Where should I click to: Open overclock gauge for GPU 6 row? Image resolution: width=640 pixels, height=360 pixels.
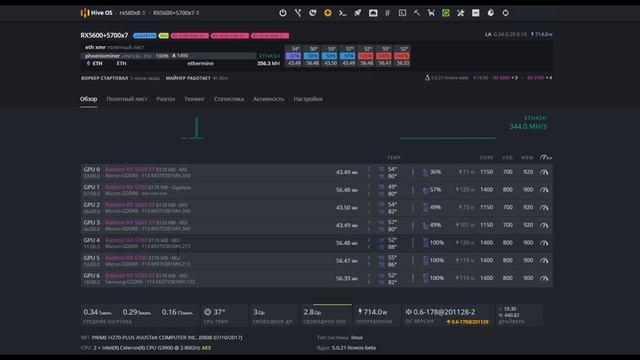click(x=544, y=278)
